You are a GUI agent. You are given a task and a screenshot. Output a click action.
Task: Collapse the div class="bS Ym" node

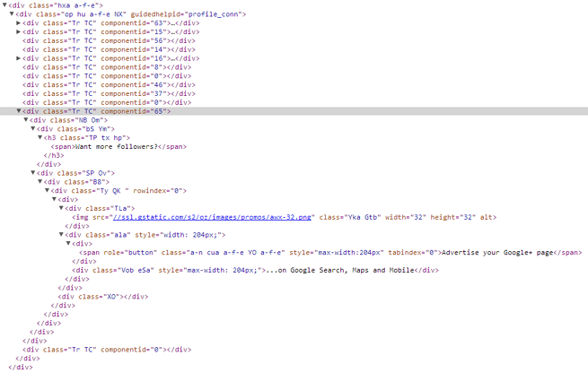[x=33, y=129]
